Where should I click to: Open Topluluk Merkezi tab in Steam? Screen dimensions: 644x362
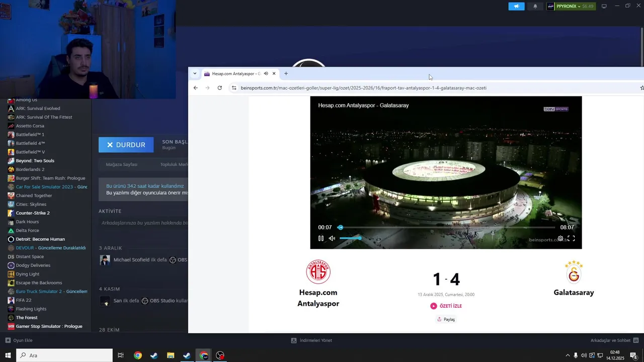point(174,164)
